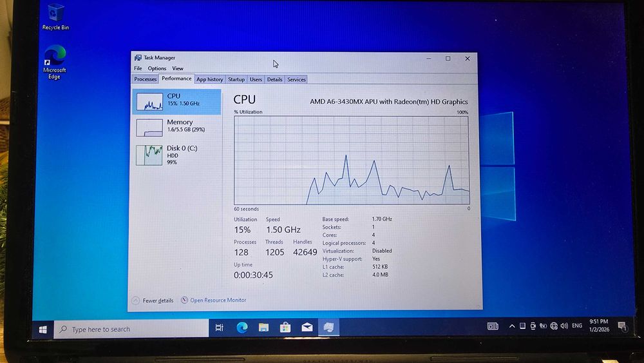Click the touch keyboard tray icon
This screenshot has width=644, height=363.
pos(493,326)
